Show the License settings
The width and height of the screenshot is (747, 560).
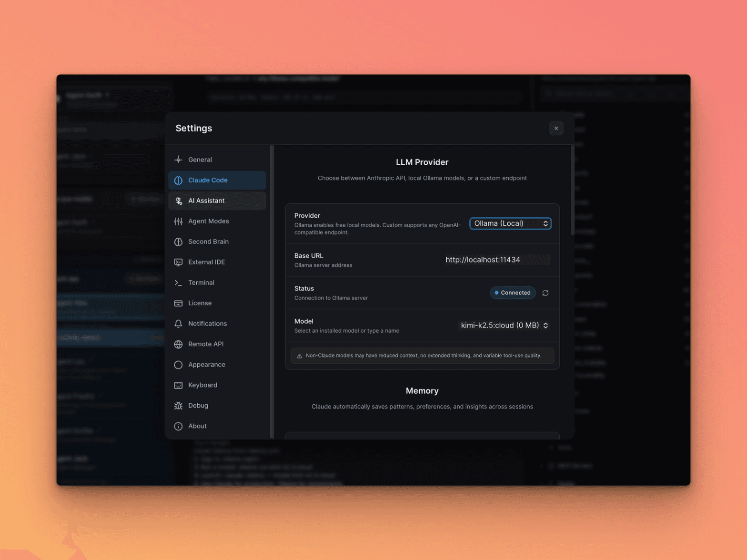[x=217, y=303]
